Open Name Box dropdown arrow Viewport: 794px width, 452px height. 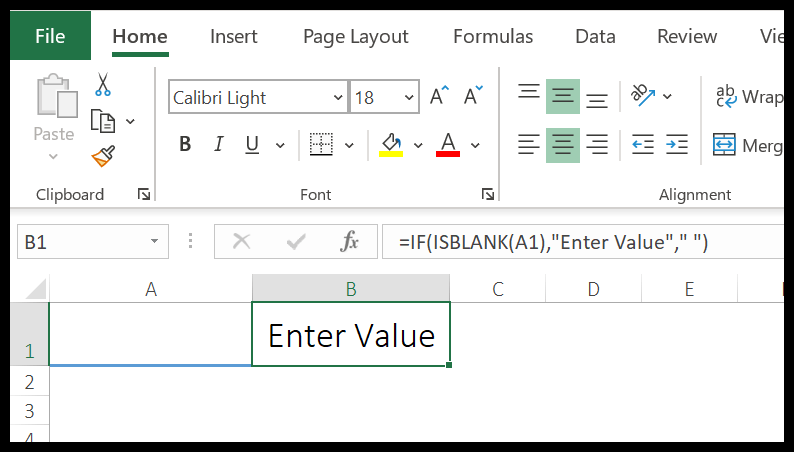[154, 241]
